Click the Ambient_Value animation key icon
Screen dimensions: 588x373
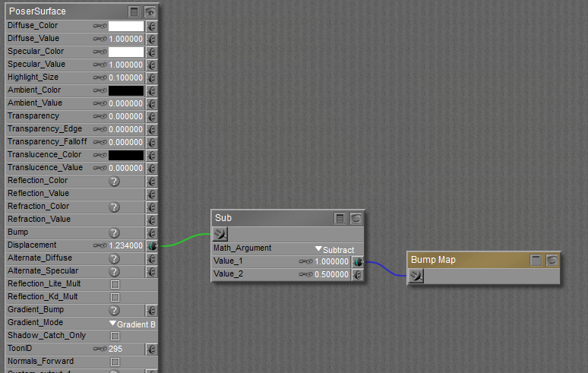tap(100, 103)
